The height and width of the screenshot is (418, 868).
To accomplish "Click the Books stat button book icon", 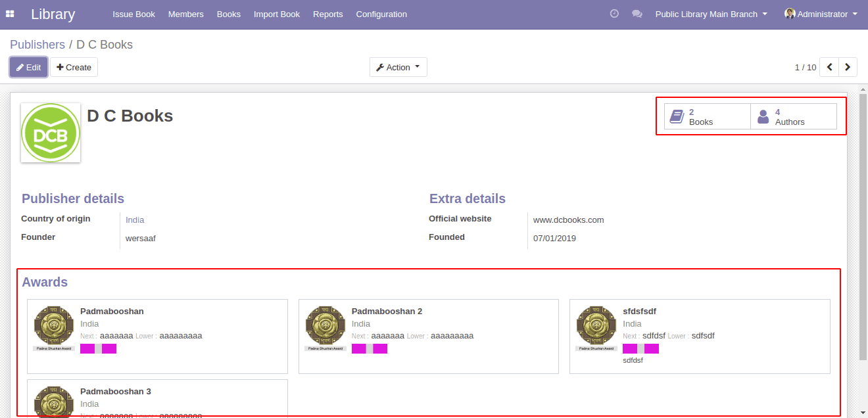I will tap(677, 117).
